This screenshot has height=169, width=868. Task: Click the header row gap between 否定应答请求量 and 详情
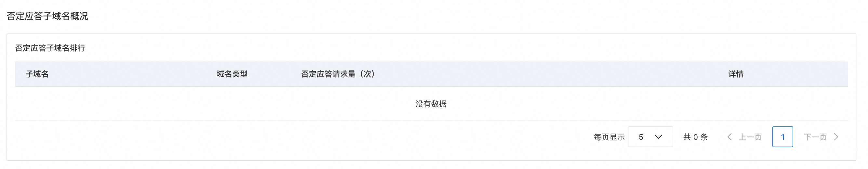(552, 74)
